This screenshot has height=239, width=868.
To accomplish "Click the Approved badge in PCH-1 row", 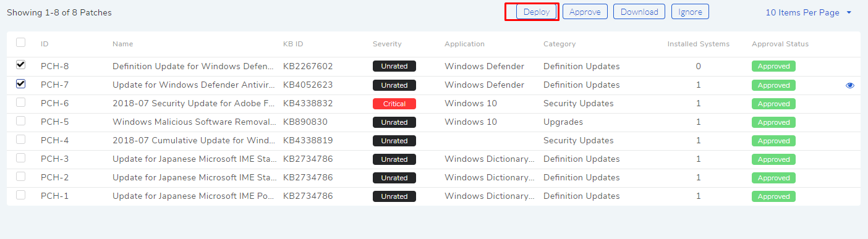I will (x=773, y=196).
